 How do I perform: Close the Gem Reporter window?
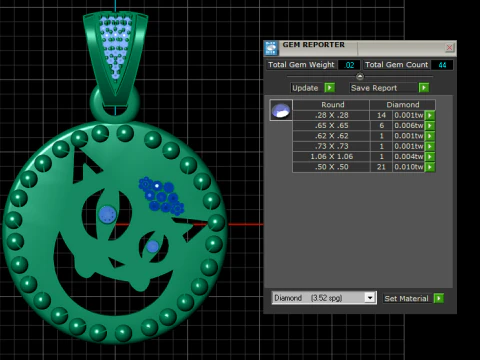(x=449, y=48)
